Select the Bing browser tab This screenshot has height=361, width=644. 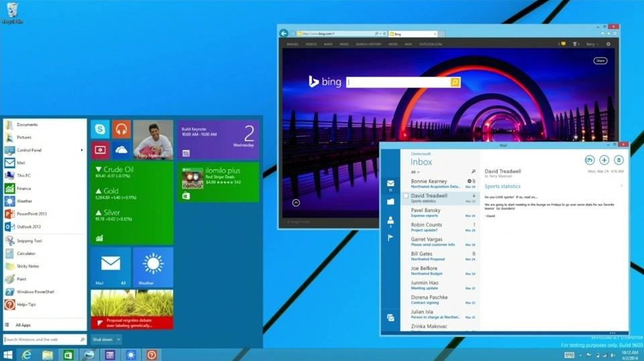(413, 34)
